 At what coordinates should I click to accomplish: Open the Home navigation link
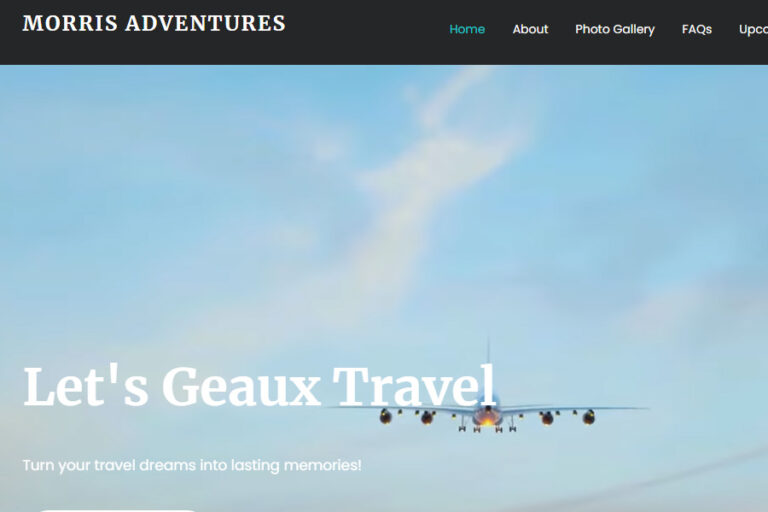467,29
